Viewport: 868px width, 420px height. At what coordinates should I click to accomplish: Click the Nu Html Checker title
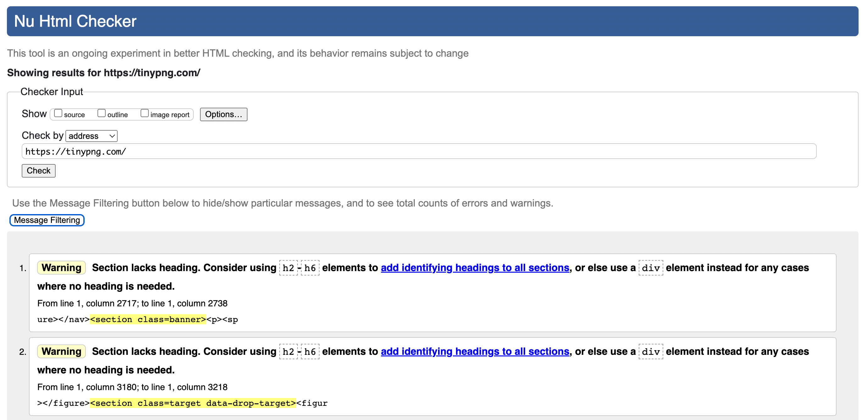click(75, 21)
